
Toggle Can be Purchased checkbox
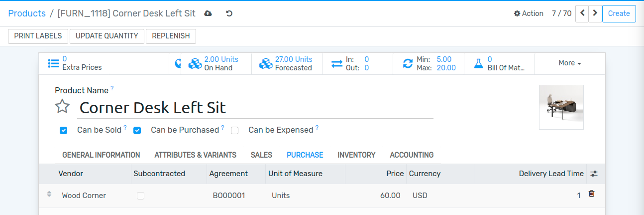137,130
